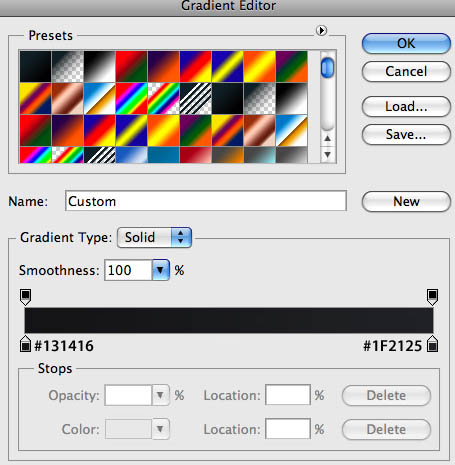Open the Presets flyout menu arrow
Image resolution: width=455 pixels, height=465 pixels.
321,31
